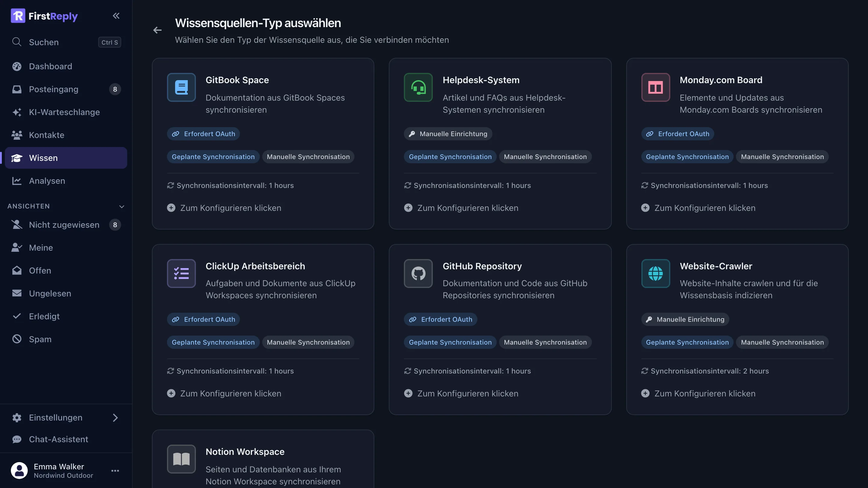Click the Monday.com Board columns icon

[x=656, y=87]
